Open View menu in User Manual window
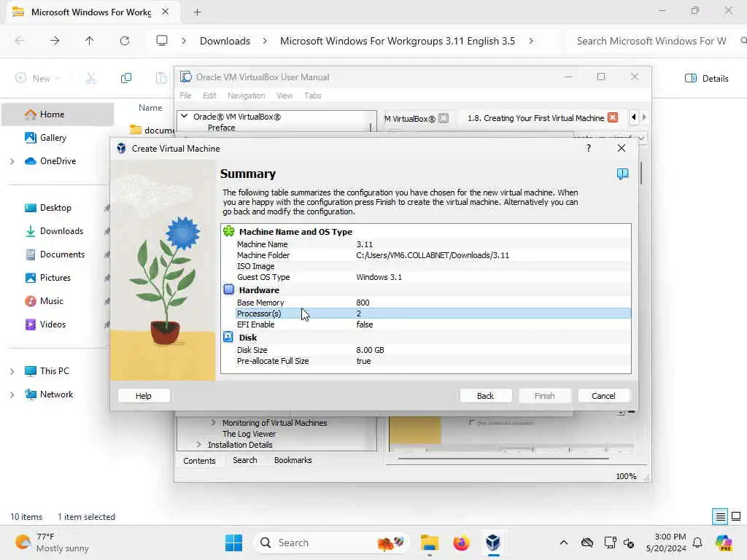 285,96
